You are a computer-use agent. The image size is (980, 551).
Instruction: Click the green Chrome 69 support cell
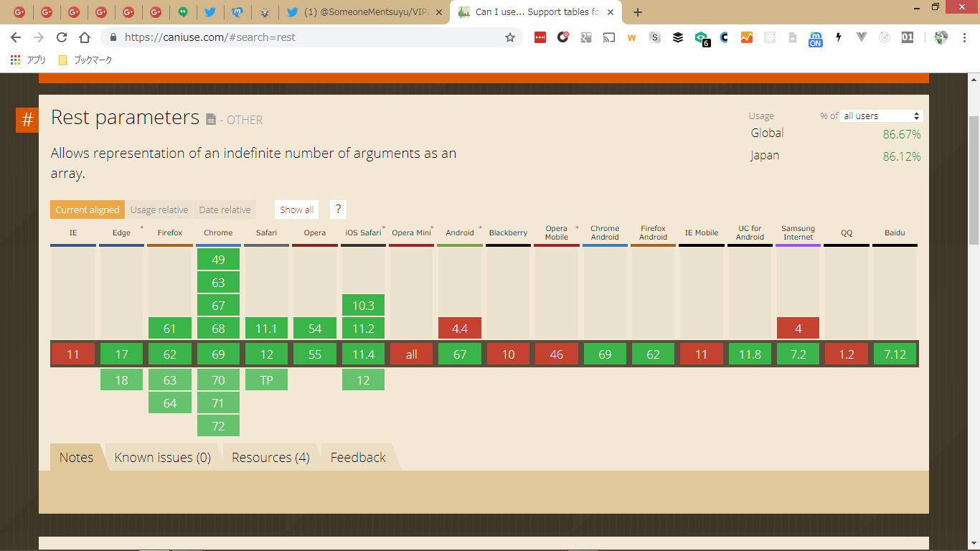coord(218,354)
